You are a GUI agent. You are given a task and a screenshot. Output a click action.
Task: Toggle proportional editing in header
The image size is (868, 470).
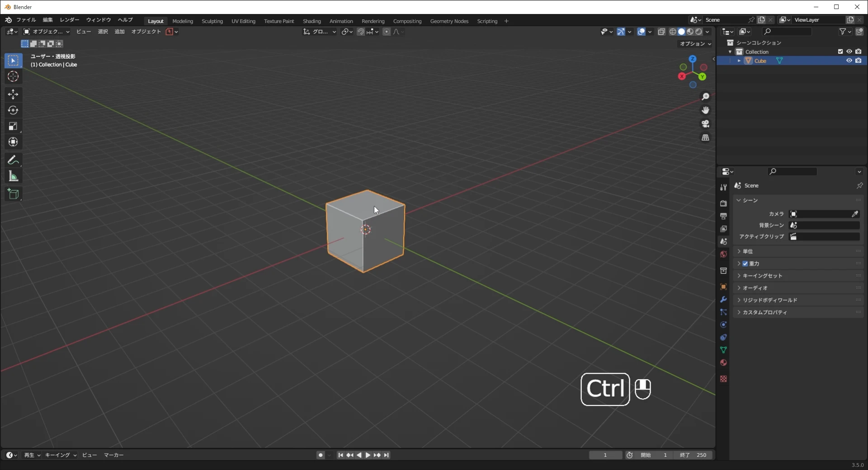point(386,32)
